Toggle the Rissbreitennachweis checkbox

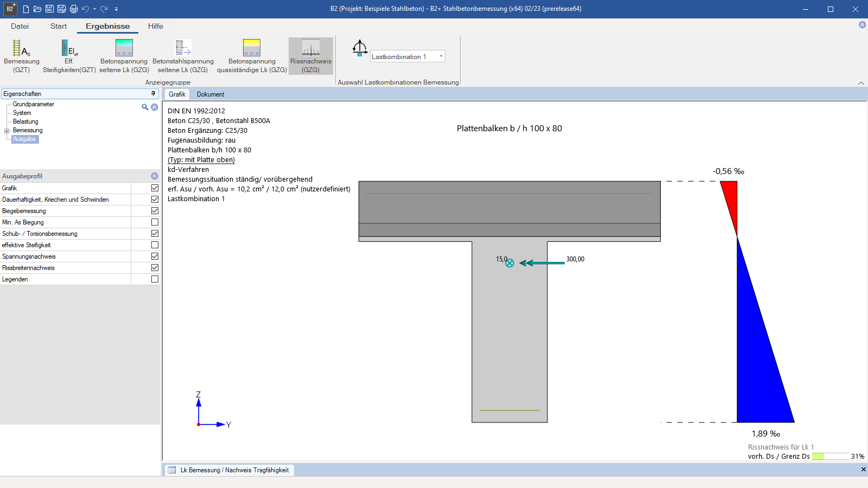[x=155, y=267]
